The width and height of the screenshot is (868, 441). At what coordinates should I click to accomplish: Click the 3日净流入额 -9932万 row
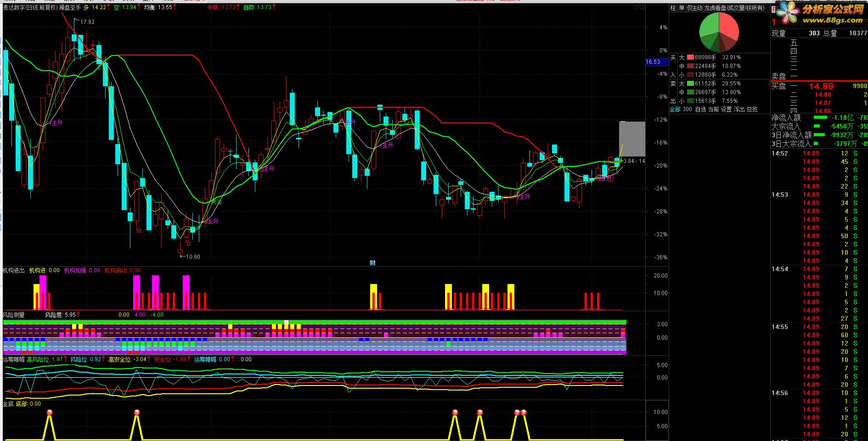819,135
